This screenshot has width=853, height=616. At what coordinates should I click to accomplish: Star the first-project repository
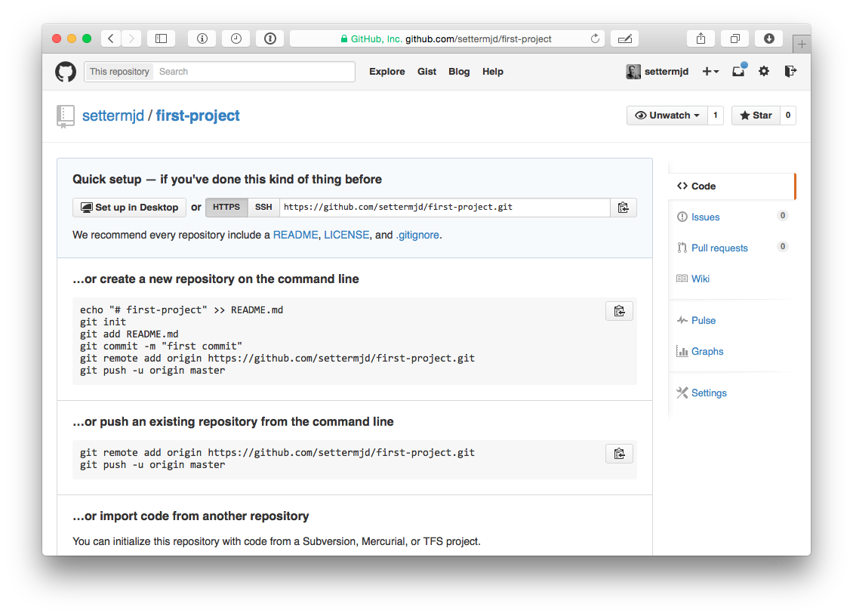[756, 115]
